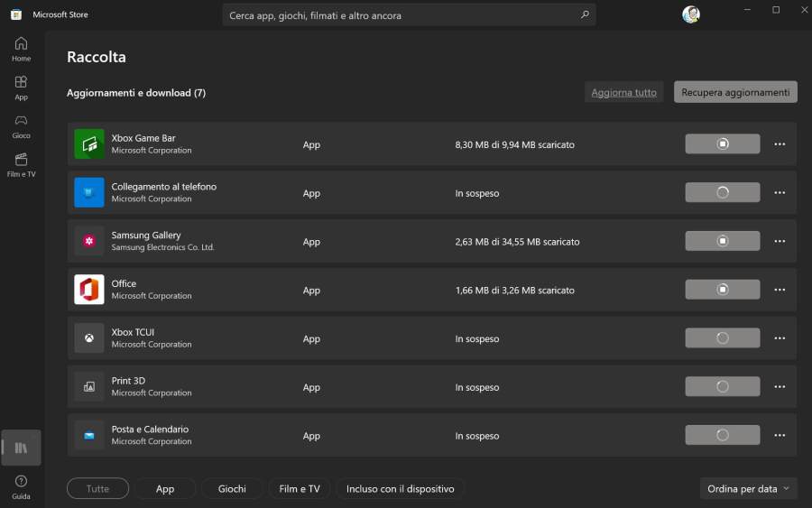Open the Guida help icon

(21, 487)
